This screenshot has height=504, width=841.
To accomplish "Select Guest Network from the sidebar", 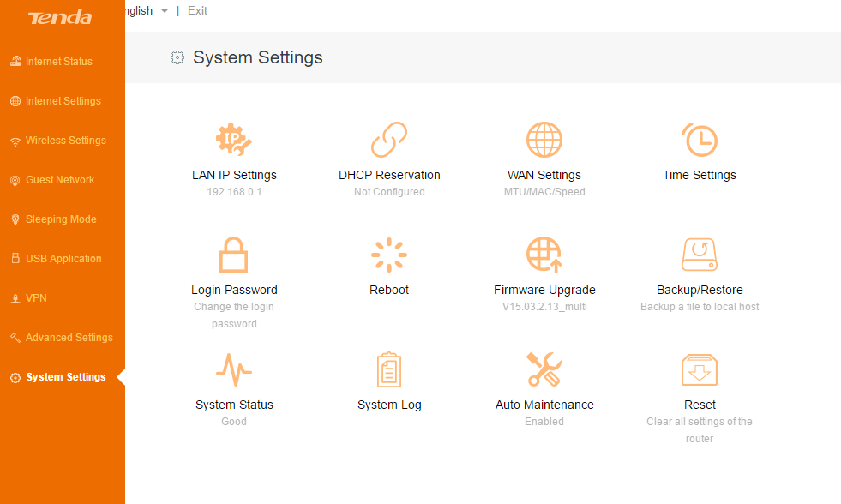I will pos(60,180).
